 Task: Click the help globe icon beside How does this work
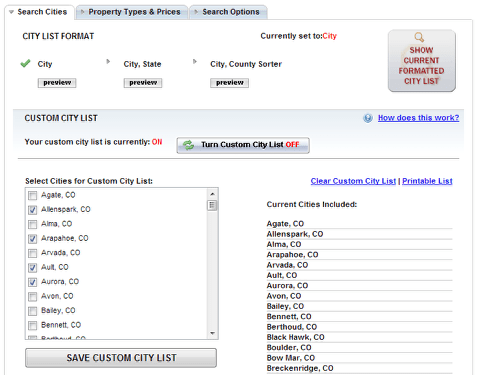tap(368, 118)
